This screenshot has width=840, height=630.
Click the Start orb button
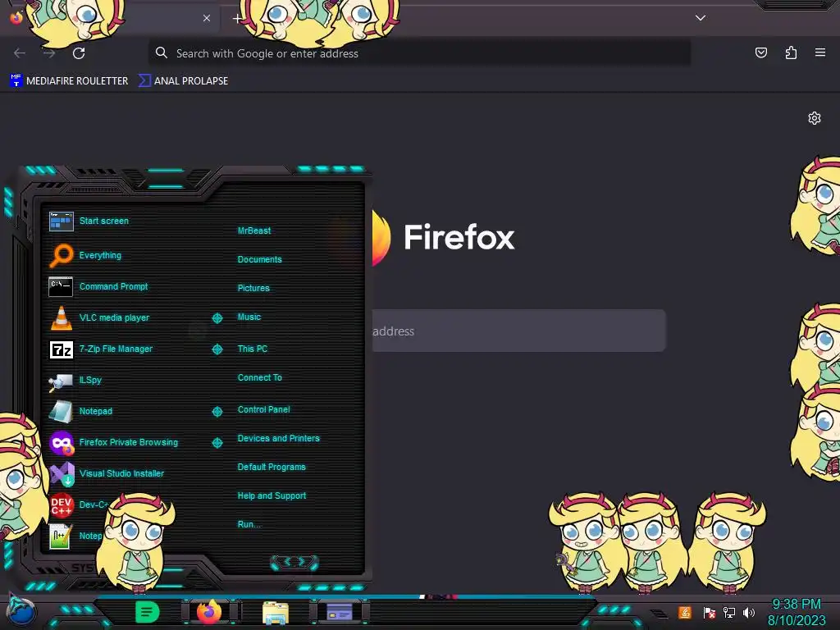[21, 612]
